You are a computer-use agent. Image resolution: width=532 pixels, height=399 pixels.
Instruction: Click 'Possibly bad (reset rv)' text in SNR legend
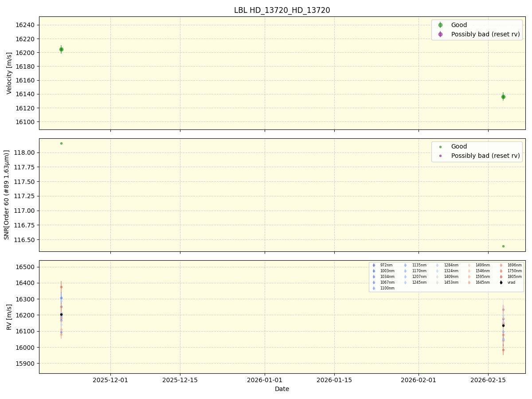tap(485, 156)
